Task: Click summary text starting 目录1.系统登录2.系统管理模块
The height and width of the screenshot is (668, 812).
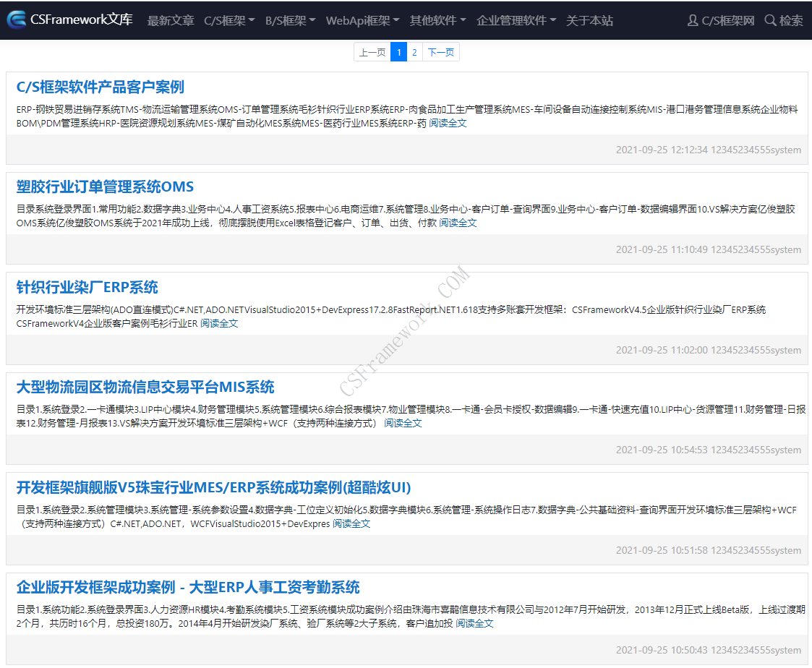Action: point(406,518)
